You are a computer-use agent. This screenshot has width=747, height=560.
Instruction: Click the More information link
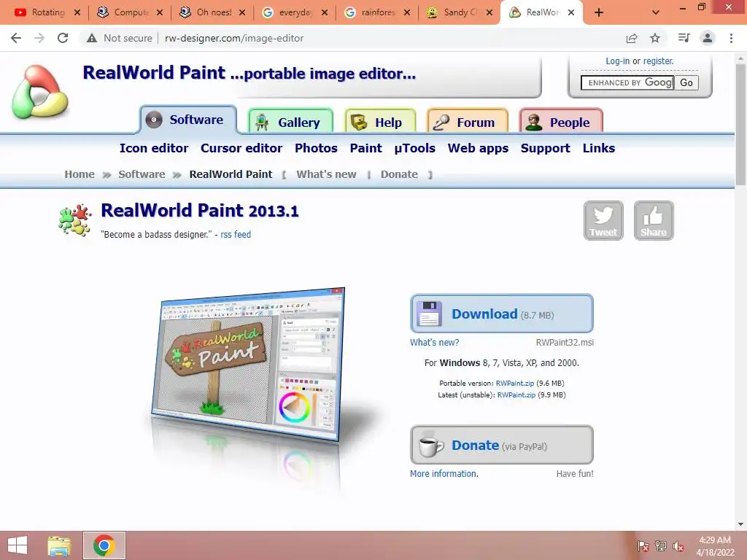[444, 474]
